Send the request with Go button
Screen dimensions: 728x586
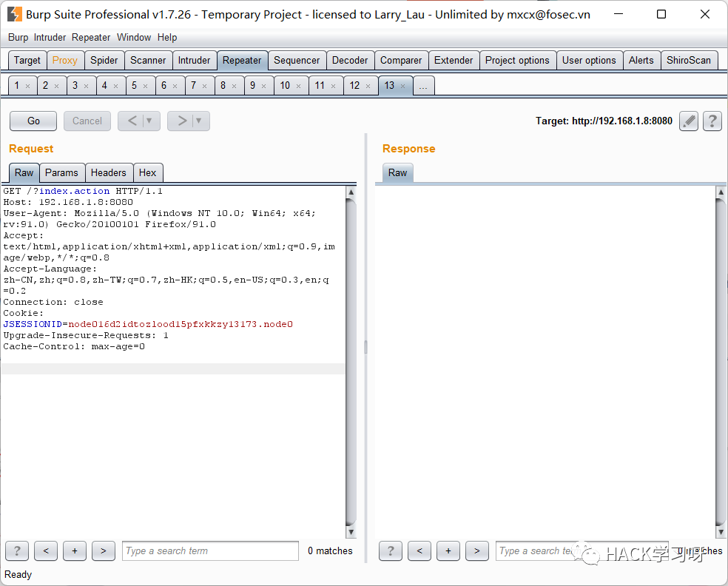33,121
